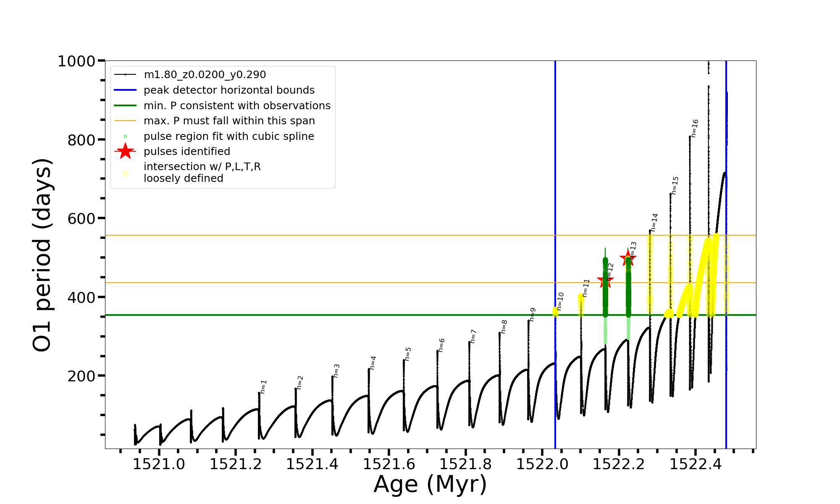Click the 'O1 period (days)' axis title
This screenshot has width=840, height=504.
point(42,255)
